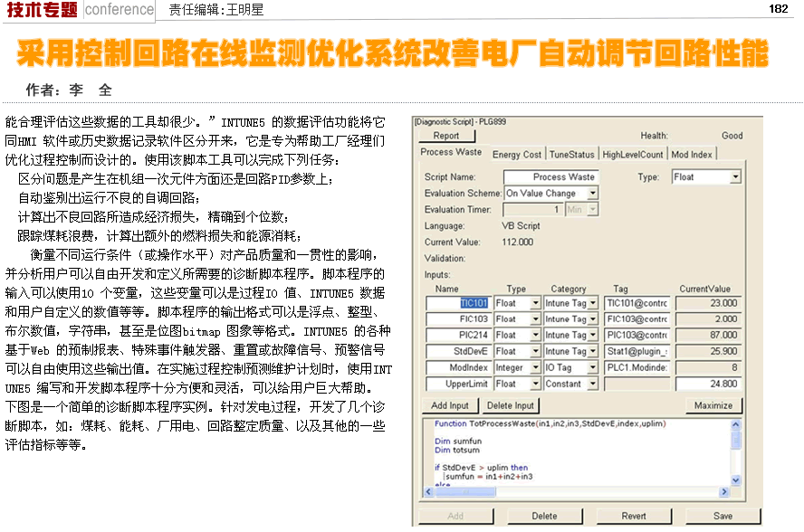Image resolution: width=804 pixels, height=532 pixels.
Task: Click the Delete Input button
Action: click(x=510, y=405)
